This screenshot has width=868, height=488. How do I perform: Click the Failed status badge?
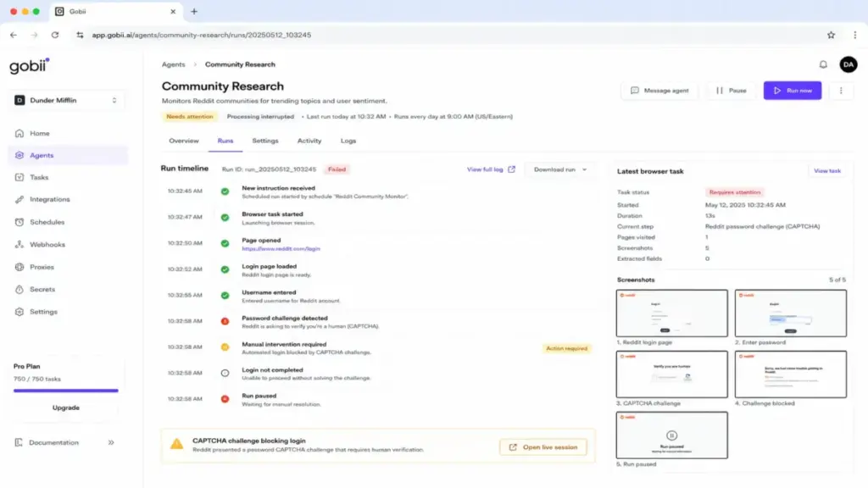(x=337, y=169)
